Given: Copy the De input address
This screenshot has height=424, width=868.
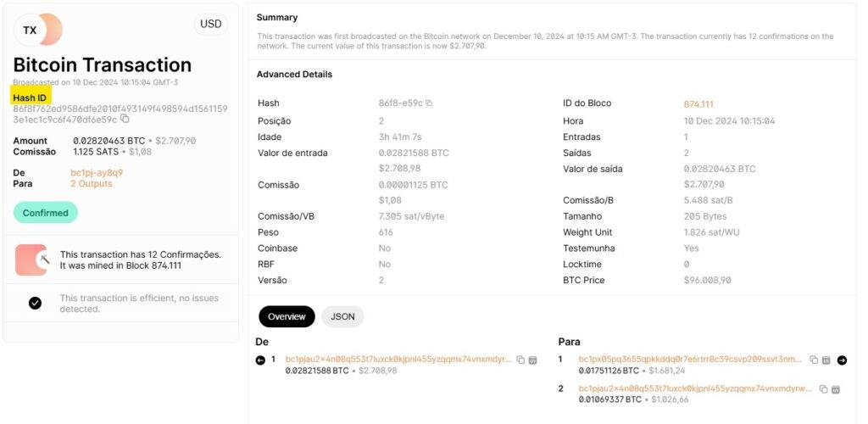Looking at the screenshot, I should pyautogui.click(x=520, y=360).
